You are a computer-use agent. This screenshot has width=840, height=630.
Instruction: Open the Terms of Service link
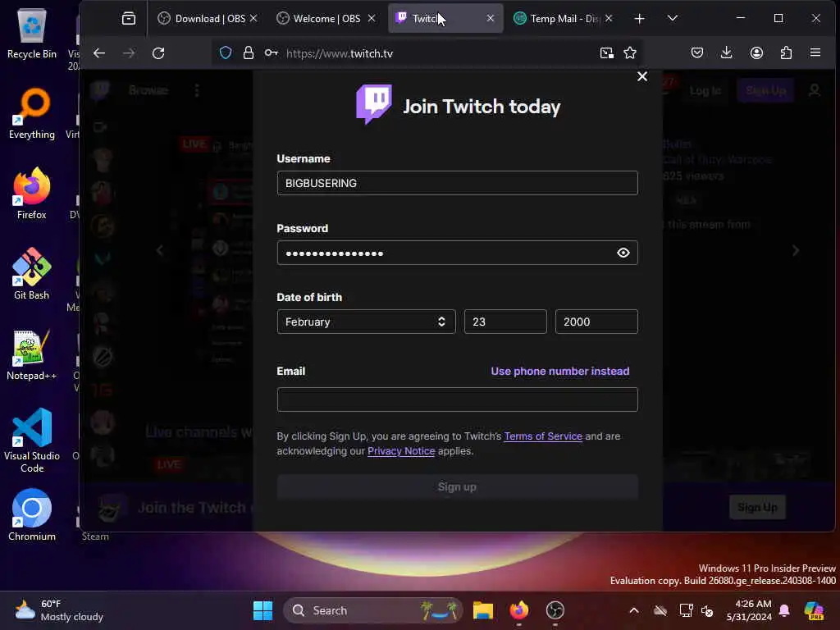point(543,436)
